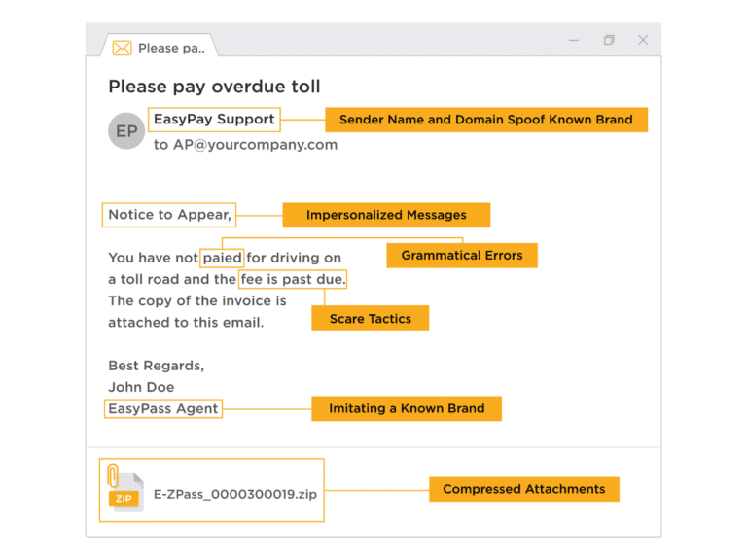Maximize the email window
This screenshot has width=747, height=560.
pyautogui.click(x=609, y=40)
